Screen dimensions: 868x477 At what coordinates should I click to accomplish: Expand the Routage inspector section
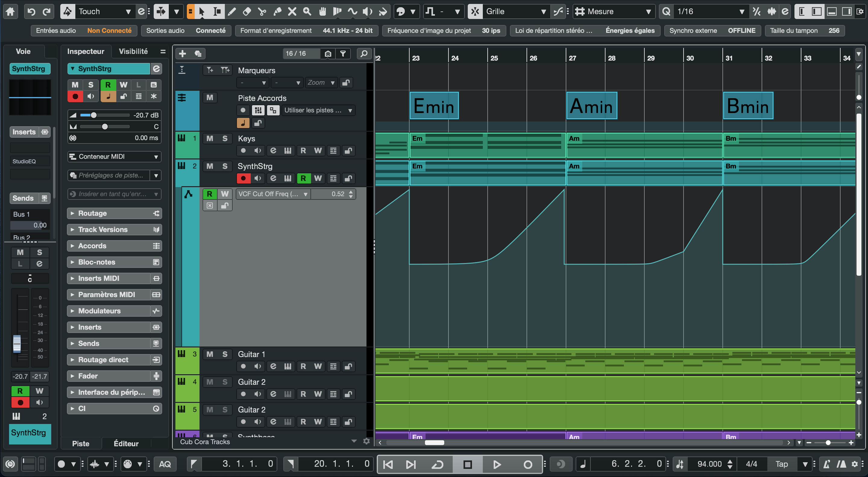(114, 213)
